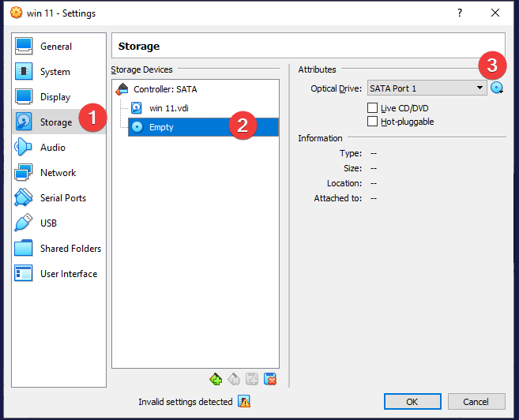Open the USB settings category

(x=50, y=223)
